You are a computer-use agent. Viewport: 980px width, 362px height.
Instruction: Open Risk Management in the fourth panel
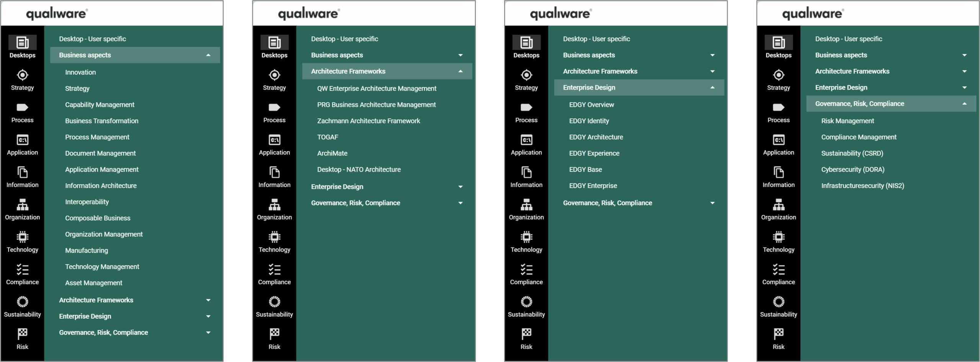(848, 121)
